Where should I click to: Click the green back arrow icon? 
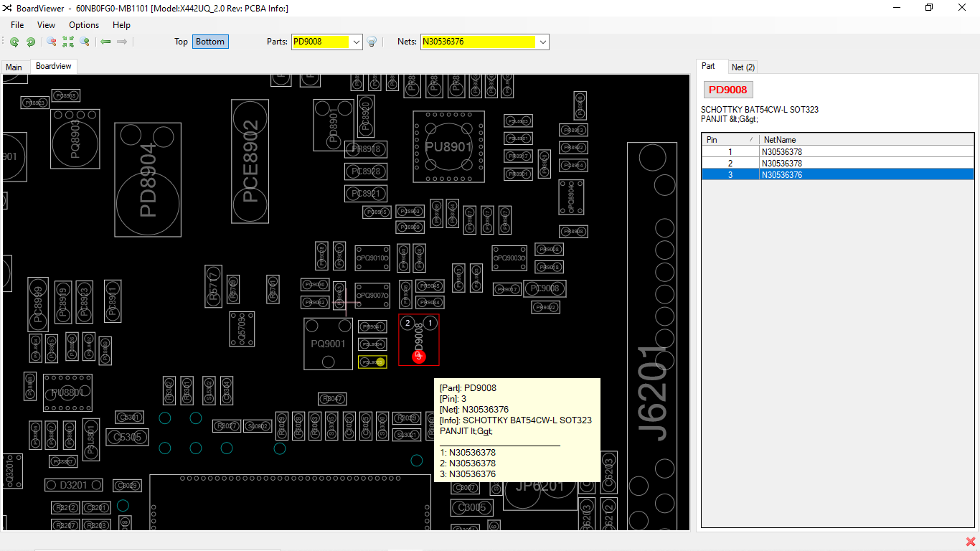click(105, 42)
